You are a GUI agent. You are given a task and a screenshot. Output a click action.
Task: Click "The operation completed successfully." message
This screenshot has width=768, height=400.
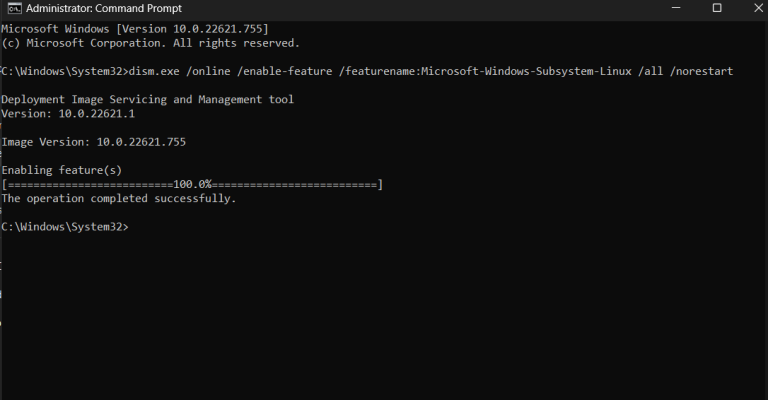point(118,199)
